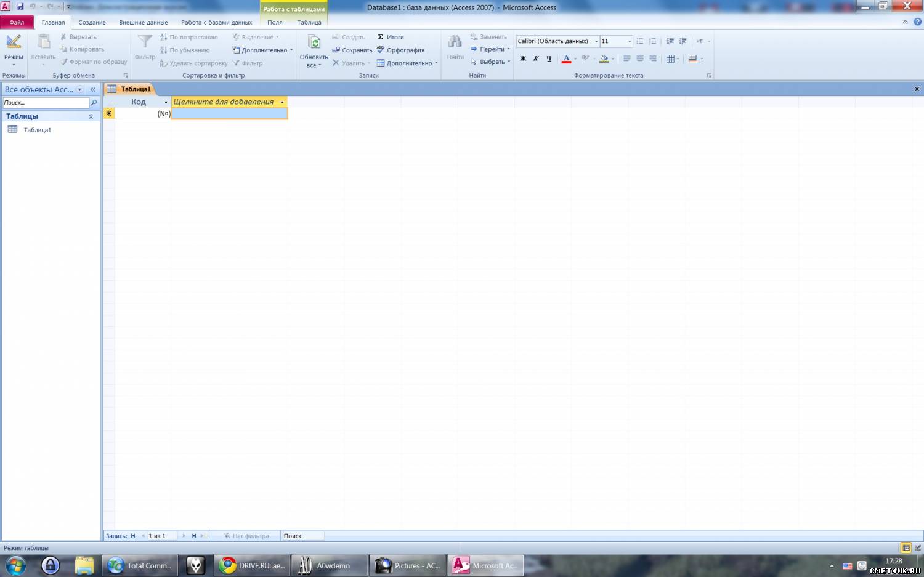Open the Все объекты Access pane menu arrow

point(79,89)
